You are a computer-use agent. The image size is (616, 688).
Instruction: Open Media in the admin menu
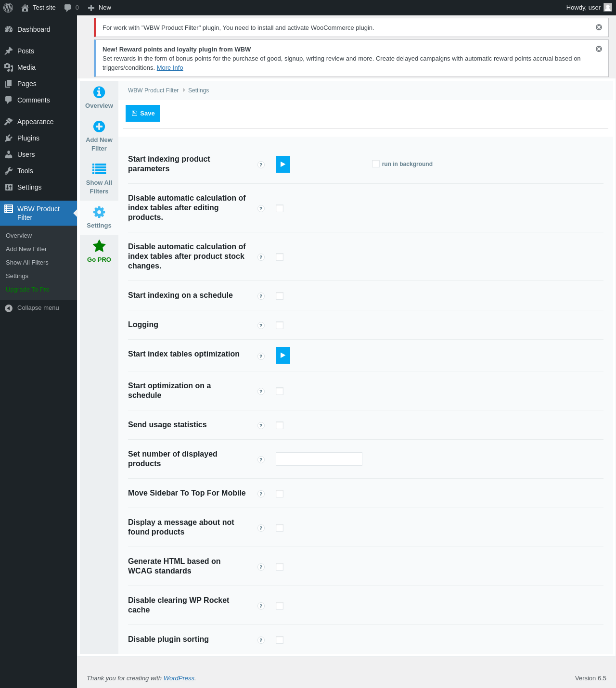click(38, 67)
